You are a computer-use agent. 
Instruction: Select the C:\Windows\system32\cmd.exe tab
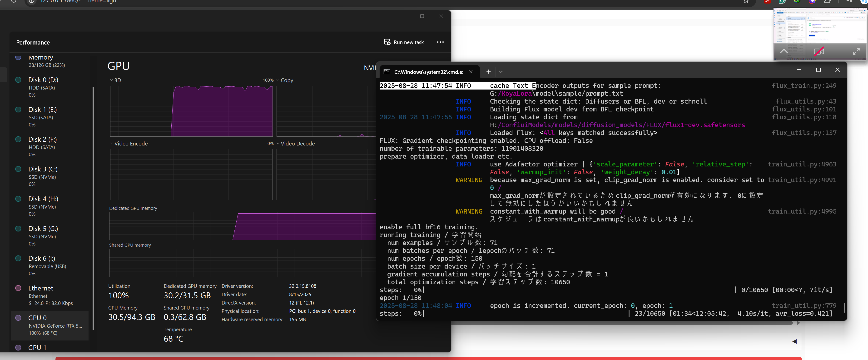coord(428,72)
